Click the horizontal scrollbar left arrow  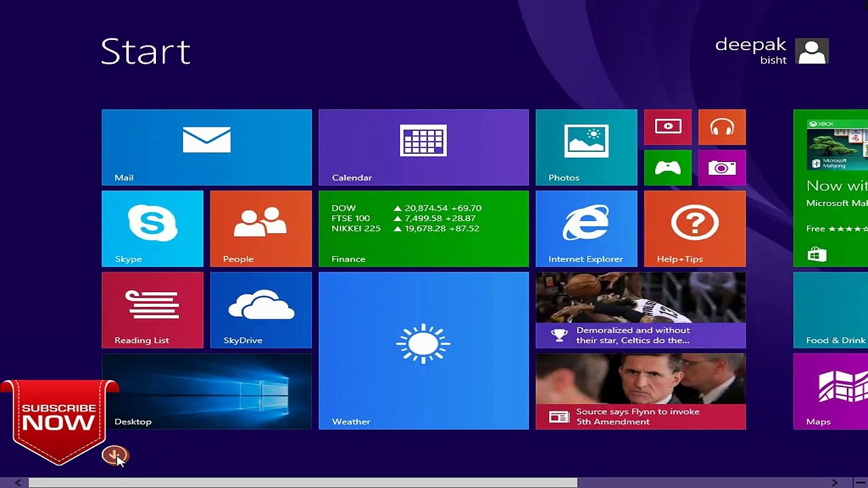(x=18, y=483)
